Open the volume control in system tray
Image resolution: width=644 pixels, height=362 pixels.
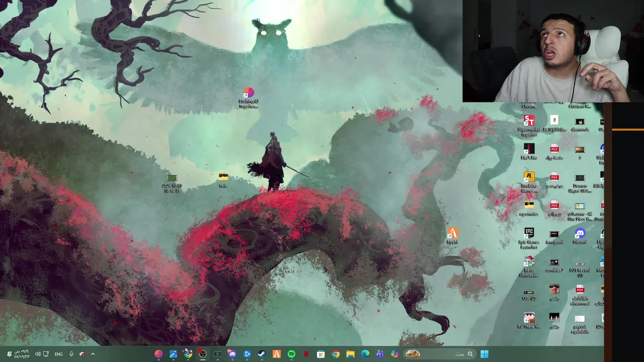[38, 354]
